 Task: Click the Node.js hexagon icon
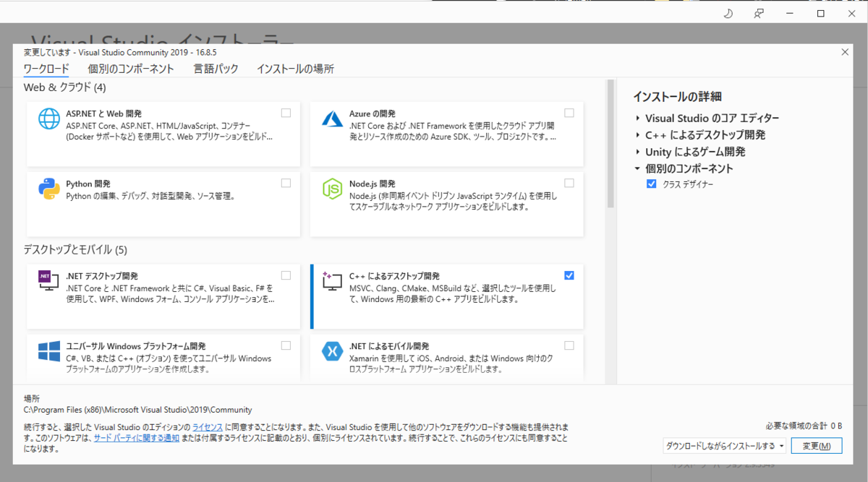tap(332, 189)
